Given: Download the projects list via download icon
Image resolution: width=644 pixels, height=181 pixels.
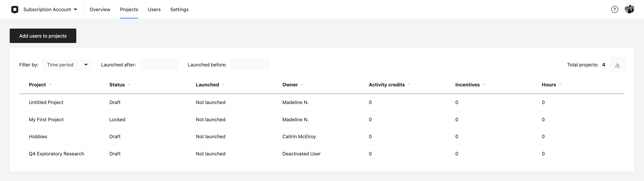Looking at the screenshot, I should click(x=617, y=65).
